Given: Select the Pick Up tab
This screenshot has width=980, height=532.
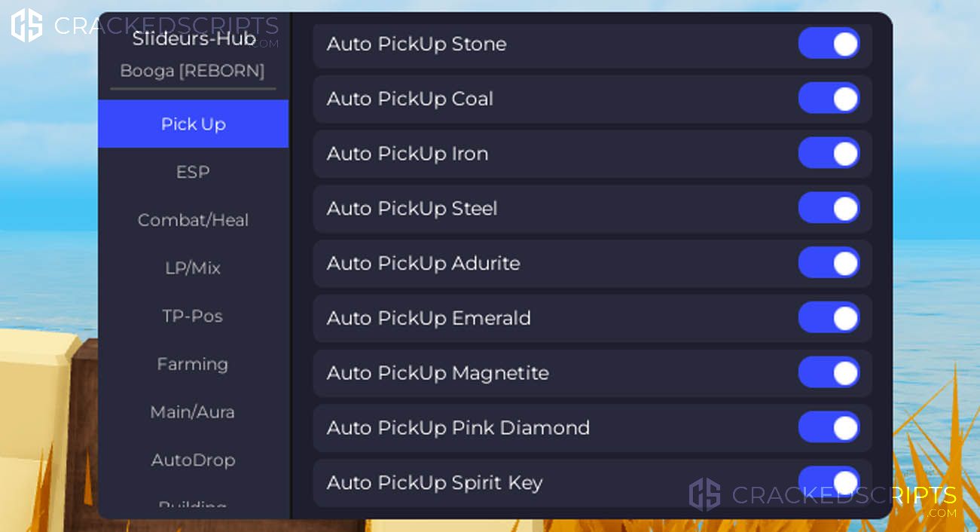Looking at the screenshot, I should pyautogui.click(x=194, y=124).
